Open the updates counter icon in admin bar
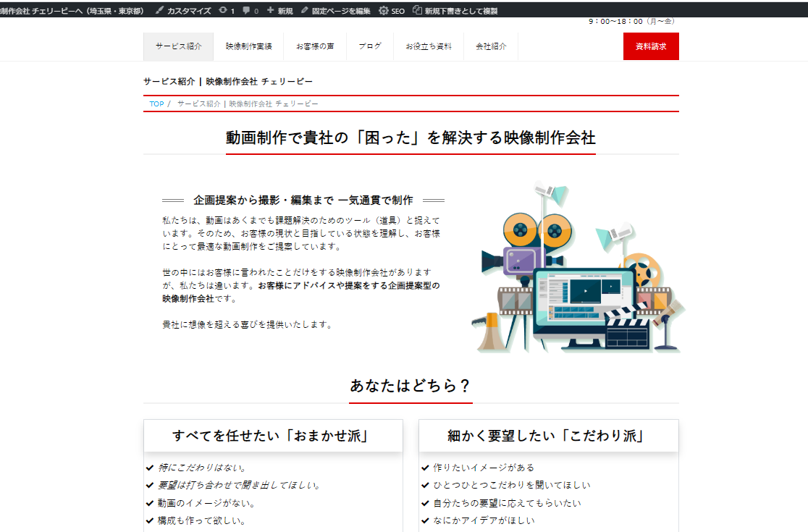808x532 pixels. point(222,11)
